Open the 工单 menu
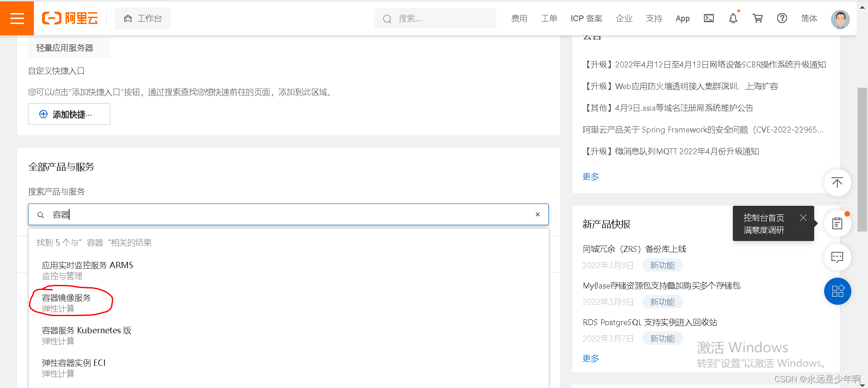This screenshot has height=388, width=868. 549,19
